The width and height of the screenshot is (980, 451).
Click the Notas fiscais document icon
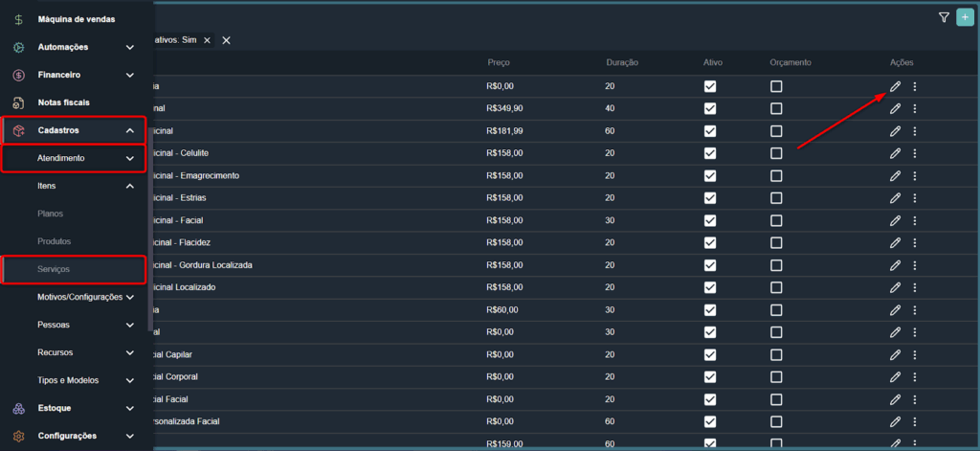[x=18, y=102]
